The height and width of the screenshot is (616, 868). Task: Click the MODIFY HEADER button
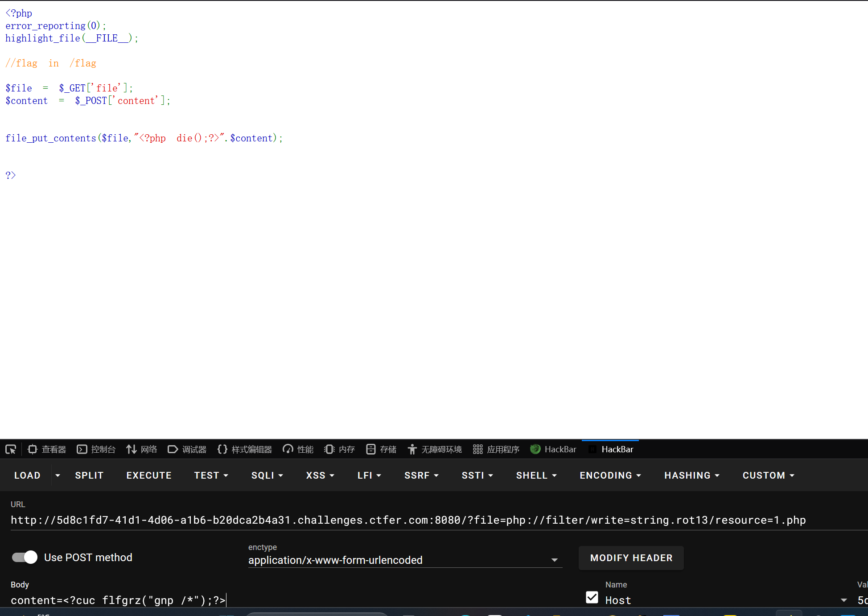click(x=631, y=558)
